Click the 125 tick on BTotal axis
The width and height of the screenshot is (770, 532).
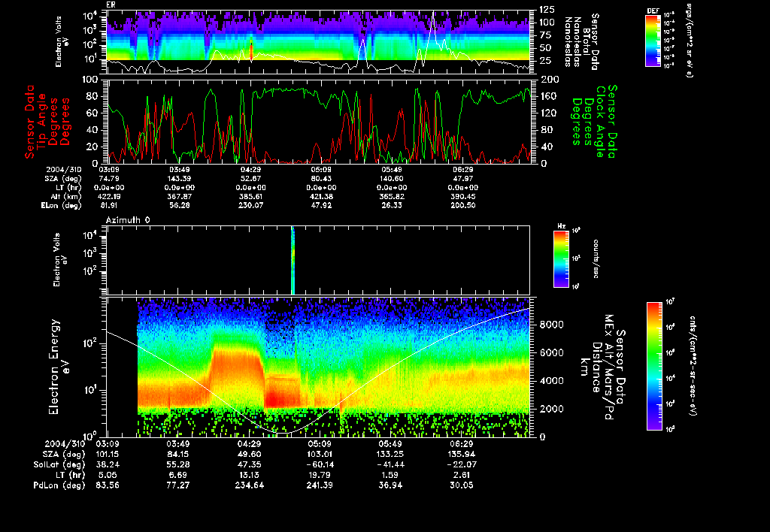coord(547,9)
